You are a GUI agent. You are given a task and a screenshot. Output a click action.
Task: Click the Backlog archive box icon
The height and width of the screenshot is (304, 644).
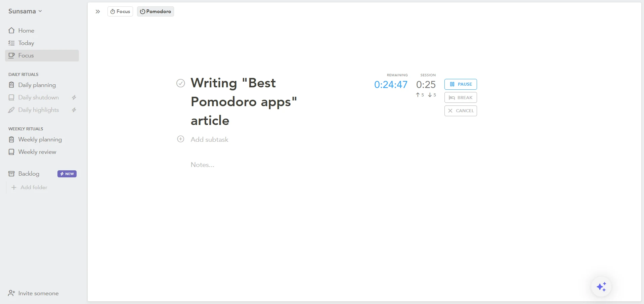point(11,174)
